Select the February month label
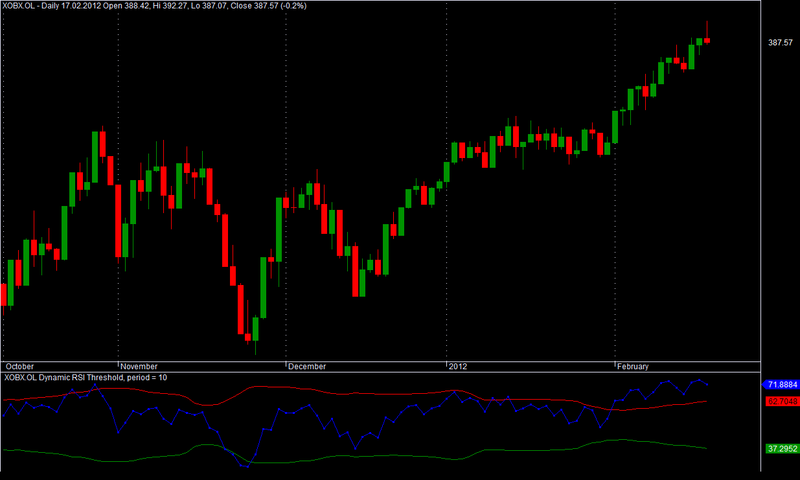Viewport: 800px width, 480px height. point(633,366)
